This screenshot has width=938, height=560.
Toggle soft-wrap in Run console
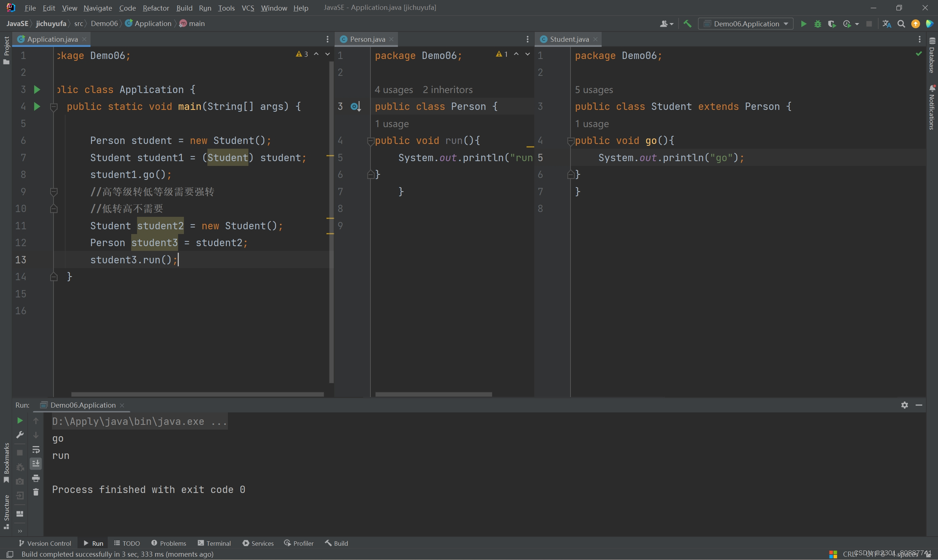[x=36, y=449]
